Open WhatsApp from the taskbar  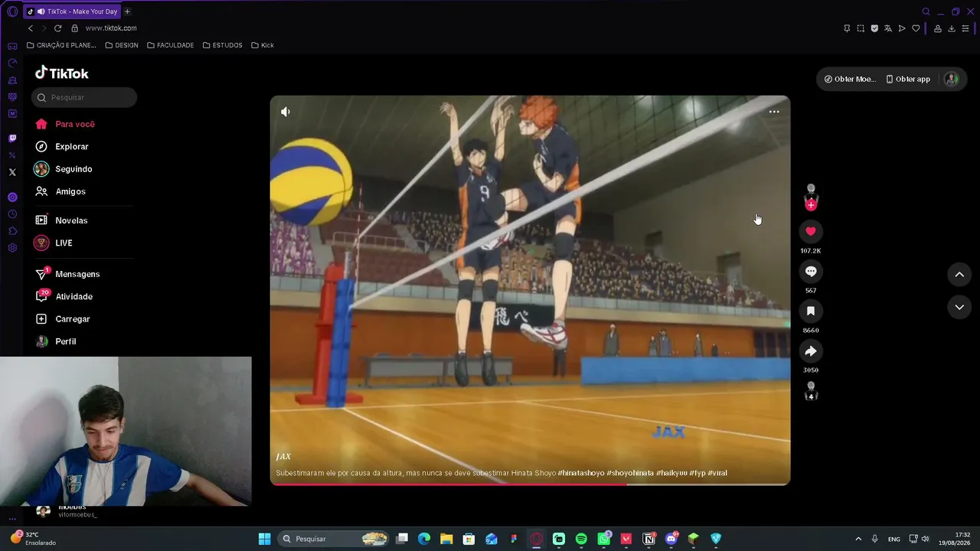604,539
